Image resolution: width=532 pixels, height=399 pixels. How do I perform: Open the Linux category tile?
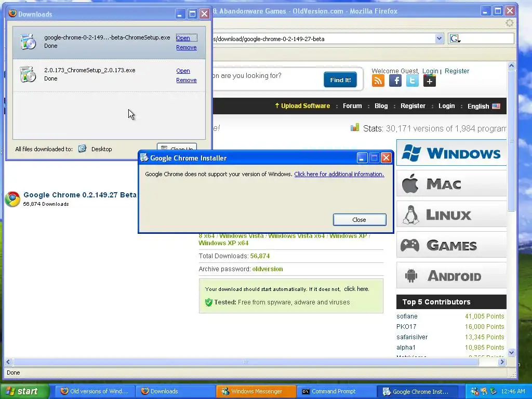[x=451, y=215]
